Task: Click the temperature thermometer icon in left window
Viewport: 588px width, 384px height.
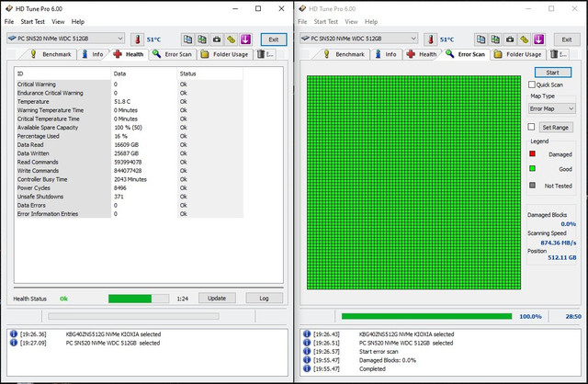Action: click(x=137, y=39)
